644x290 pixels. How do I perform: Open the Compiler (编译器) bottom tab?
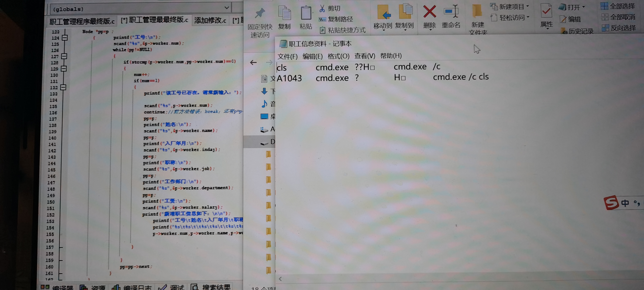click(57, 287)
